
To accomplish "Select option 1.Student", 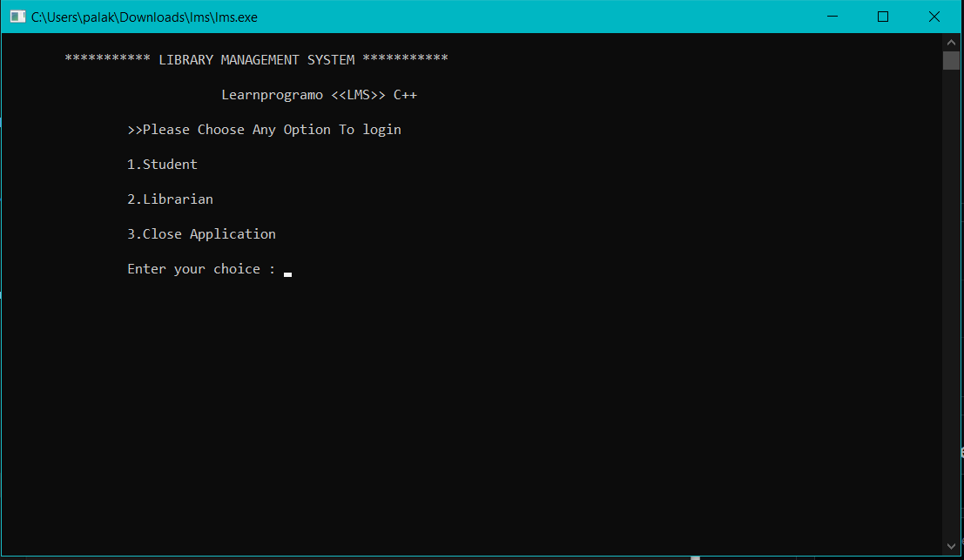I will tap(162, 164).
